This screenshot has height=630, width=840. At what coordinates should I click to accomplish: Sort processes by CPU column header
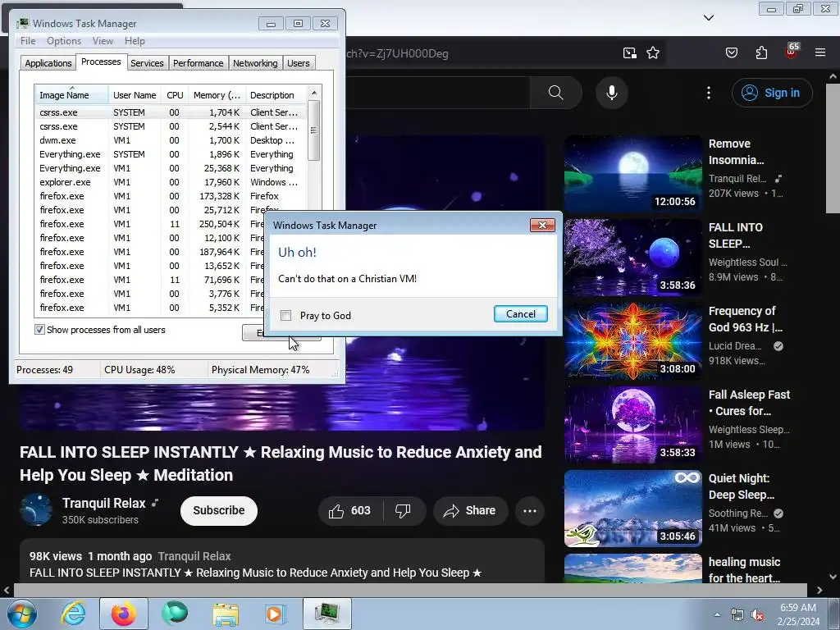(x=175, y=95)
